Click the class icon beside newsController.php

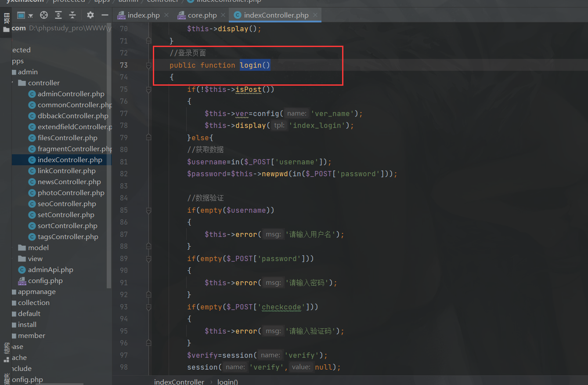click(x=32, y=182)
